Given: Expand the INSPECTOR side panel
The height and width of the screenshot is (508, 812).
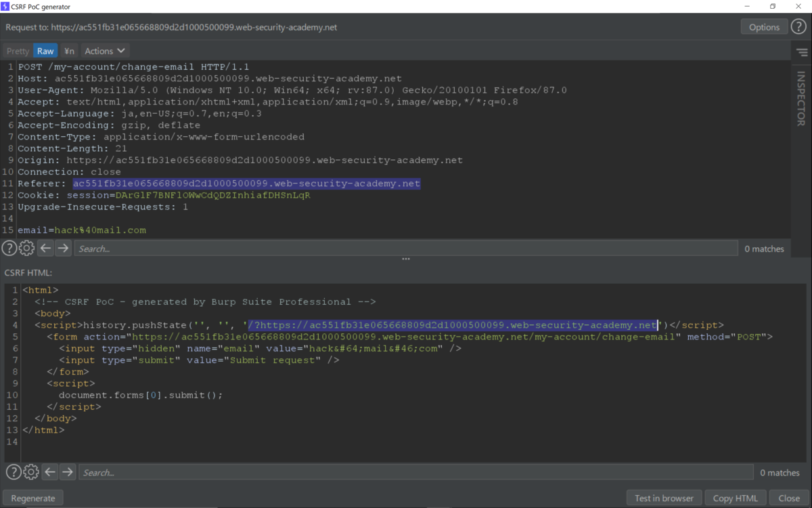Looking at the screenshot, I should coord(801,99).
